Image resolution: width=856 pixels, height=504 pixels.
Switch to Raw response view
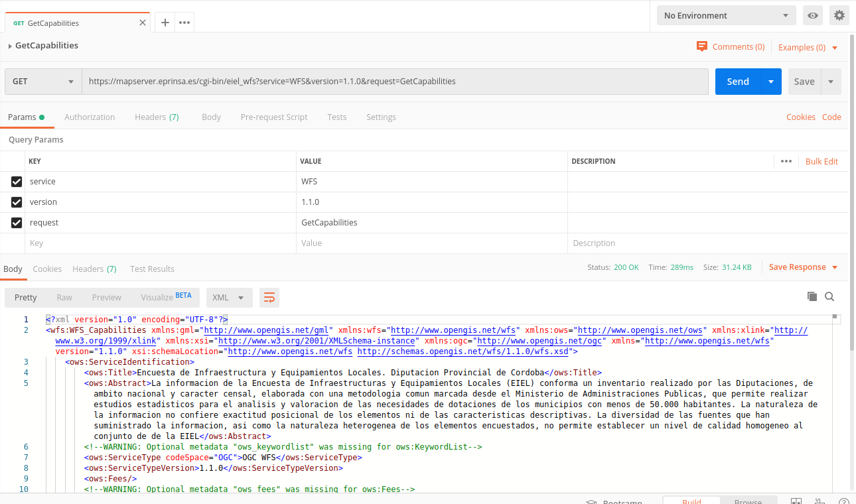pyautogui.click(x=64, y=298)
